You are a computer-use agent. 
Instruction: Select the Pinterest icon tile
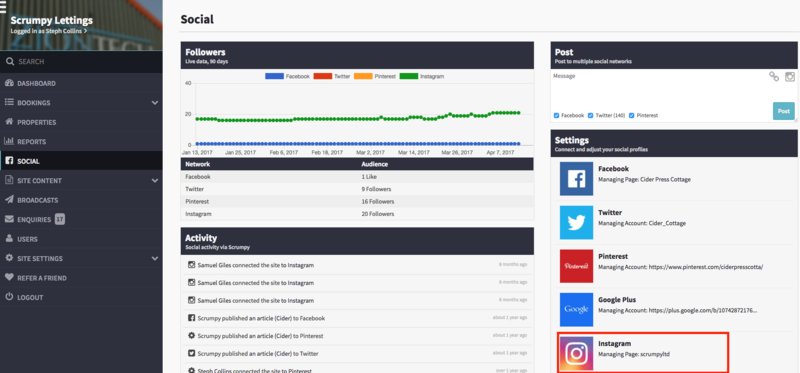click(576, 266)
